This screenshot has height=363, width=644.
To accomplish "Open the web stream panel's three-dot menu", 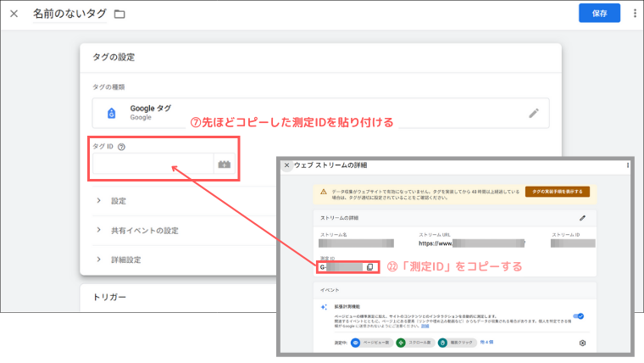I will [628, 165].
